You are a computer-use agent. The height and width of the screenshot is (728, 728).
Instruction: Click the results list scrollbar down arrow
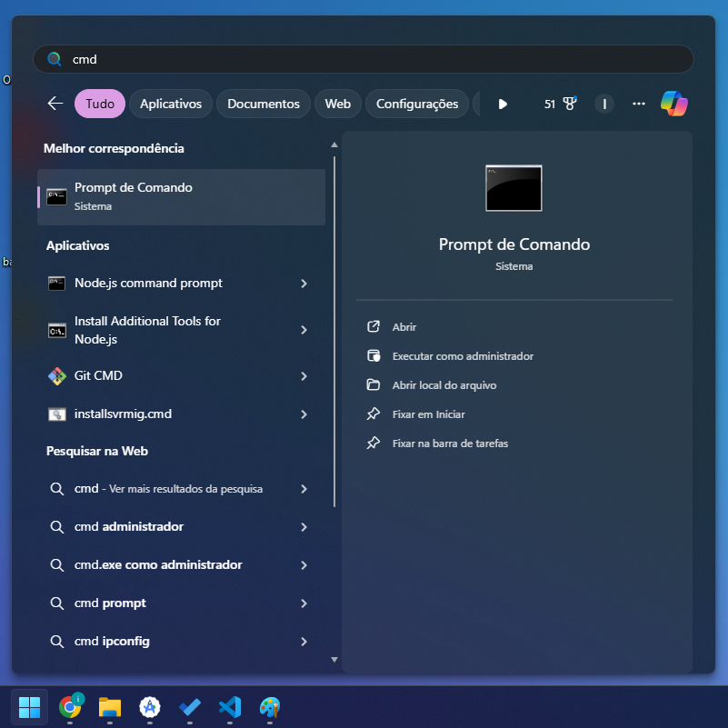[334, 660]
